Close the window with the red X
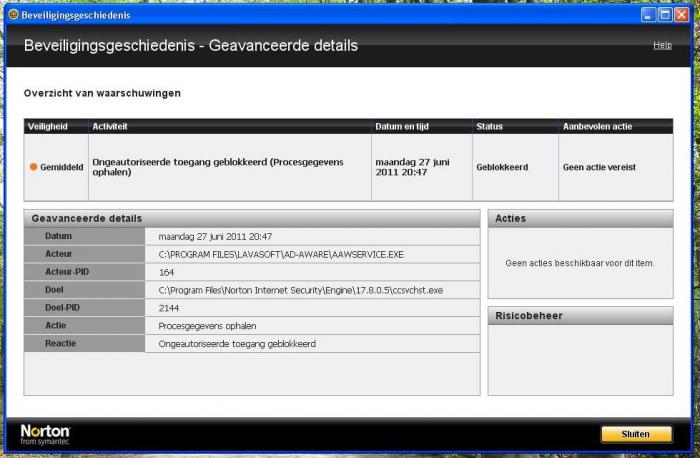The image size is (700, 458). (x=682, y=15)
